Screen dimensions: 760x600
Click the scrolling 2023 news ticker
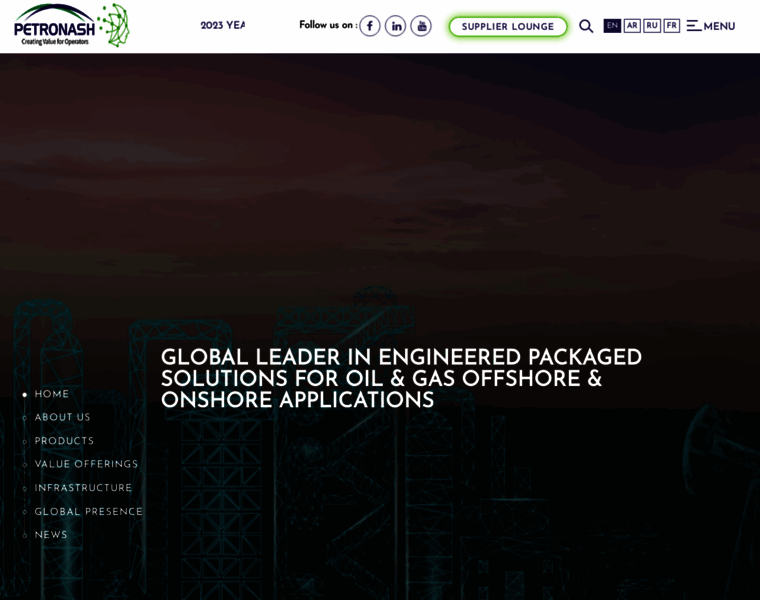tap(222, 25)
